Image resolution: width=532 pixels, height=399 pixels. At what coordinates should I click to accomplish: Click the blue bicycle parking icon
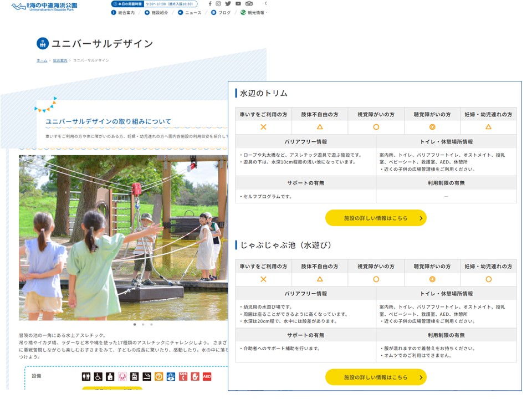click(x=171, y=376)
